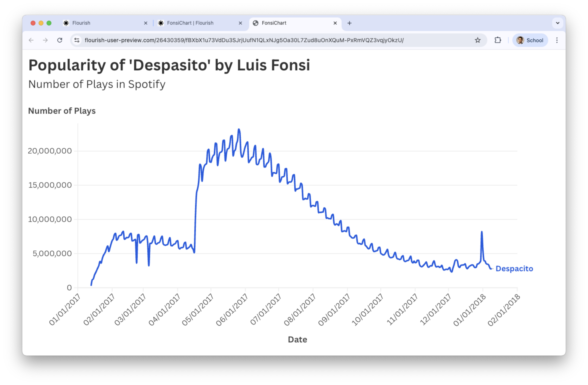
Task: Close the first Flourish tab
Action: (x=146, y=23)
